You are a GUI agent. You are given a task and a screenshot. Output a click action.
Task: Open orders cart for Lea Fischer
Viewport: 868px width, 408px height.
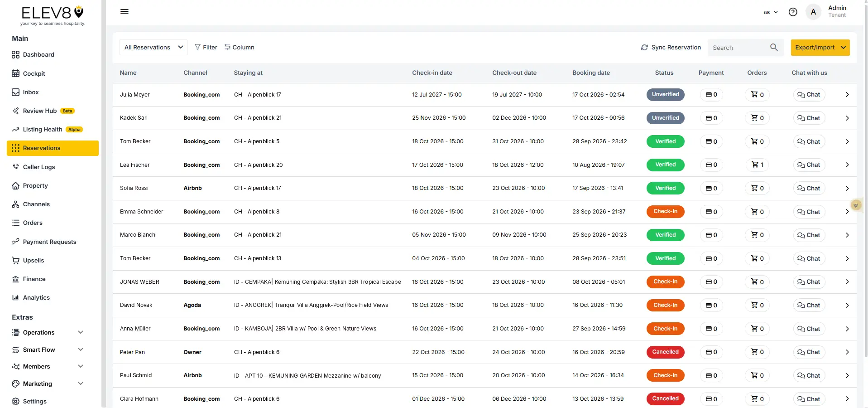click(x=758, y=165)
